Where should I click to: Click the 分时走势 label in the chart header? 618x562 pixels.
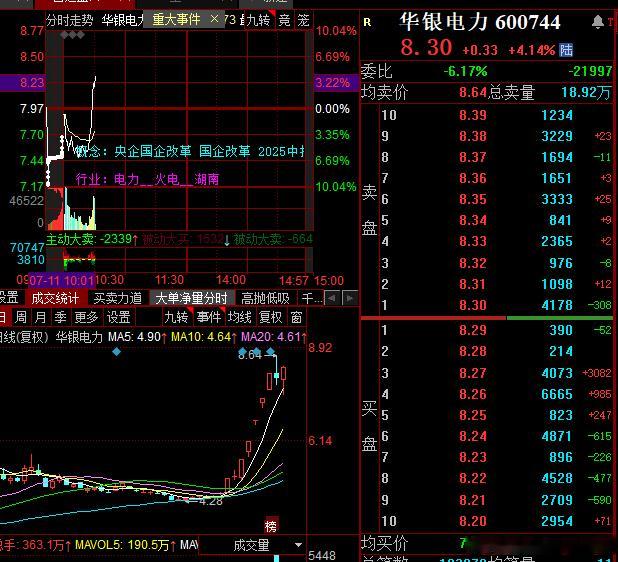[x=70, y=20]
